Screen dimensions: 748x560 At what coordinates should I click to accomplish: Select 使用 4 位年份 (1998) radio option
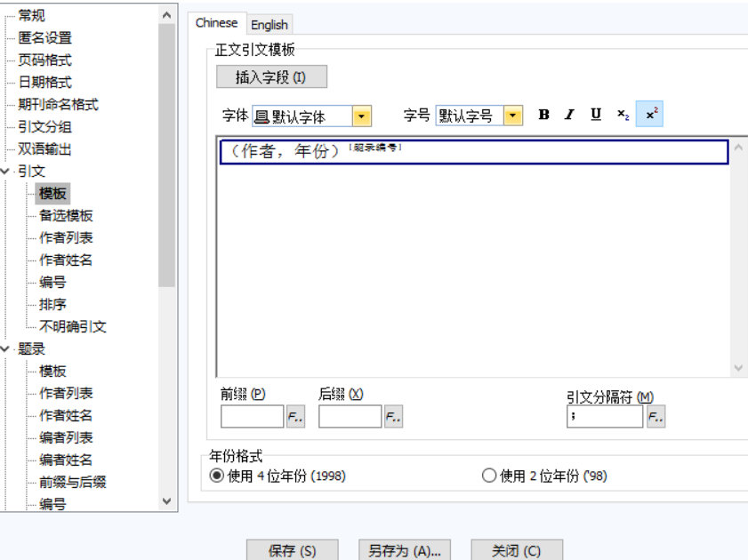coord(216,476)
